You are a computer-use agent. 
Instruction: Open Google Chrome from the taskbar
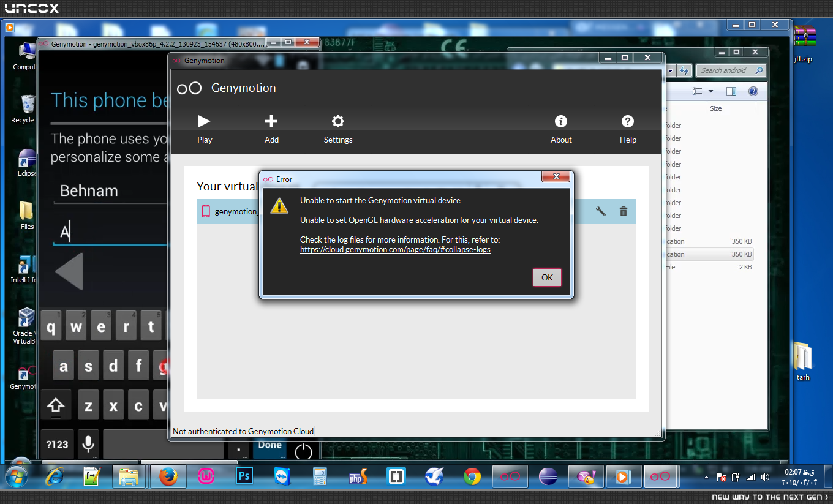472,476
